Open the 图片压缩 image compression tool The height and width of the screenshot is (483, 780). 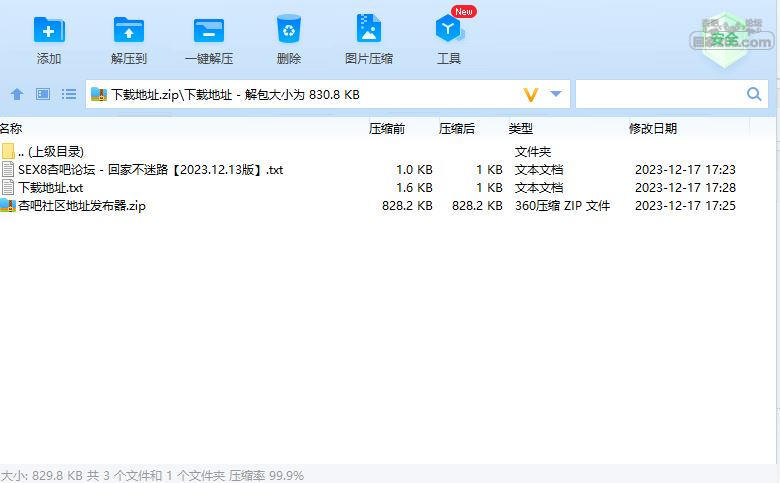point(369,29)
